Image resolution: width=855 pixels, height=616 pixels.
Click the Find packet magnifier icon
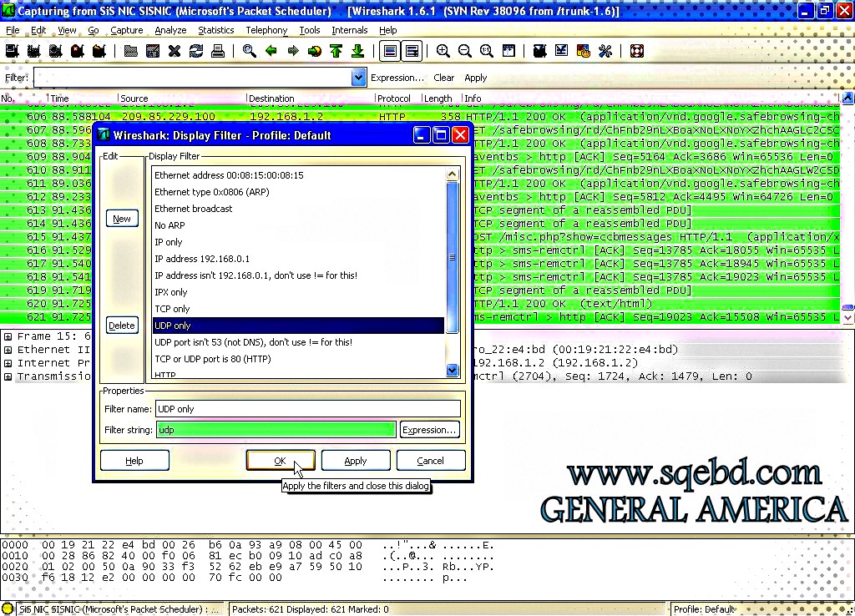(249, 52)
